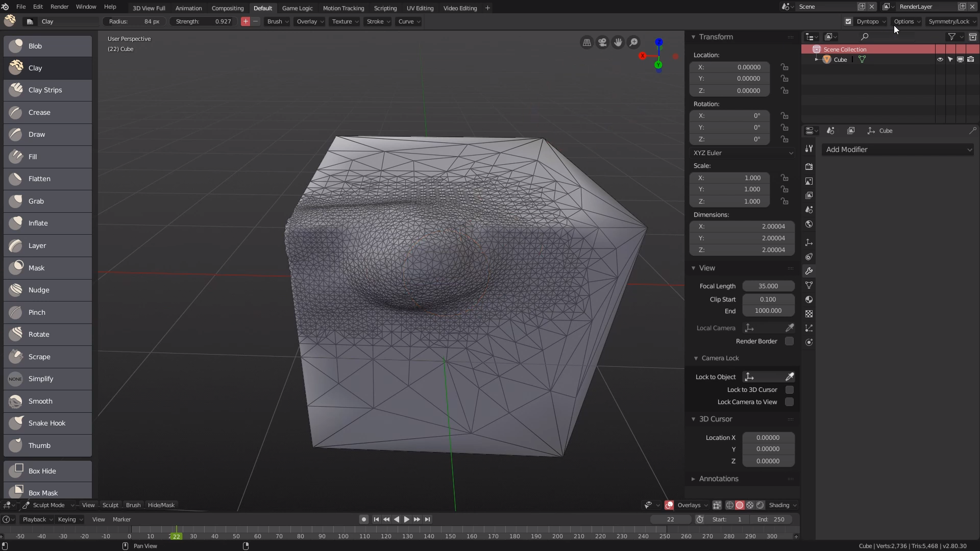This screenshot has width=980, height=551.
Task: Click the zoom magnifier icon in viewport
Action: [633, 42]
